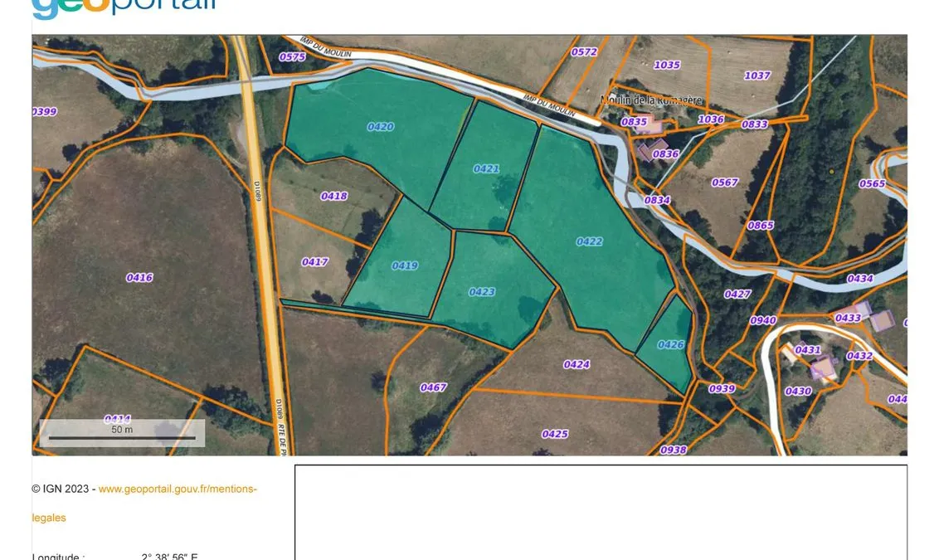Image resolution: width=939 pixels, height=560 pixels.
Task: Click parcel number 0467 on the map
Action: pyautogui.click(x=434, y=387)
